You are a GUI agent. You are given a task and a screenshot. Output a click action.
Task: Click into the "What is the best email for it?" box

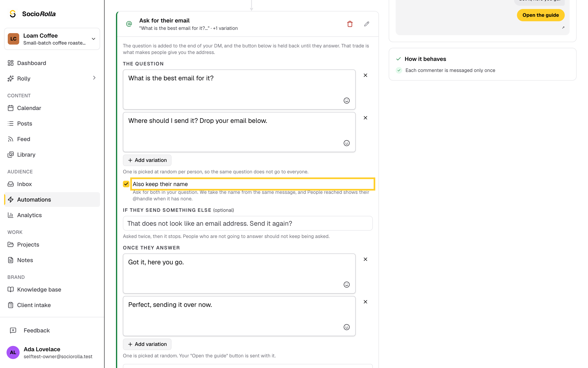[x=239, y=90]
